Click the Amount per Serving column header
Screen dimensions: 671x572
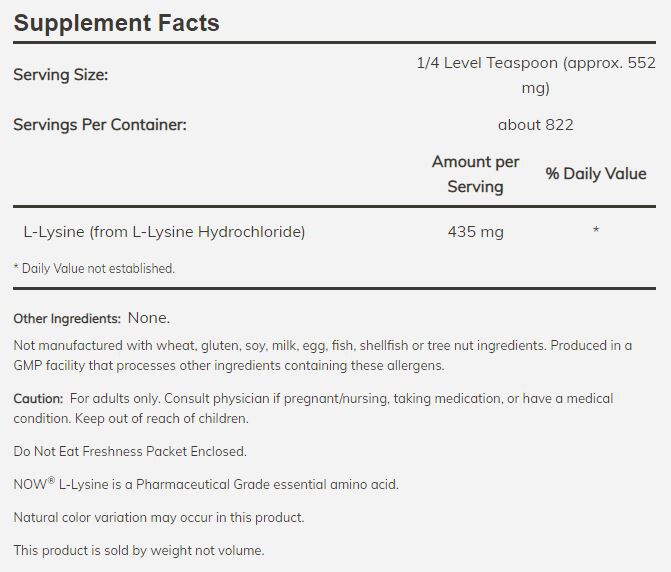pyautogui.click(x=475, y=174)
